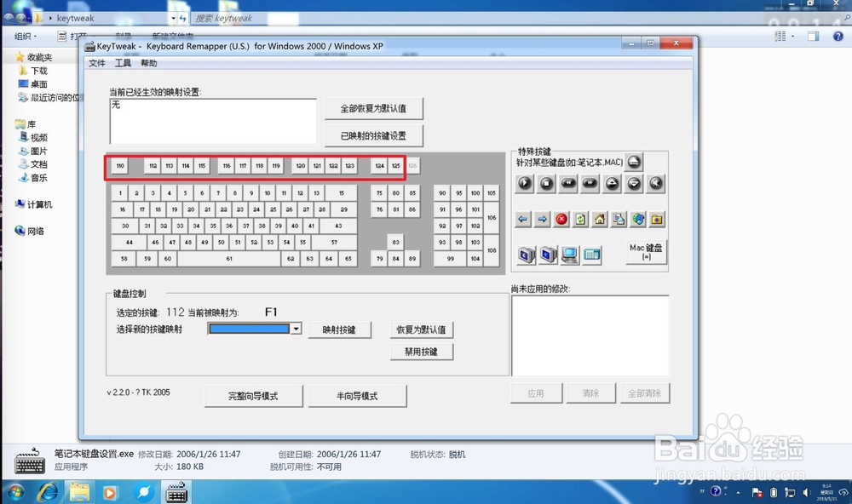
Task: Open the file explorer taskbar icon
Action: (x=79, y=492)
